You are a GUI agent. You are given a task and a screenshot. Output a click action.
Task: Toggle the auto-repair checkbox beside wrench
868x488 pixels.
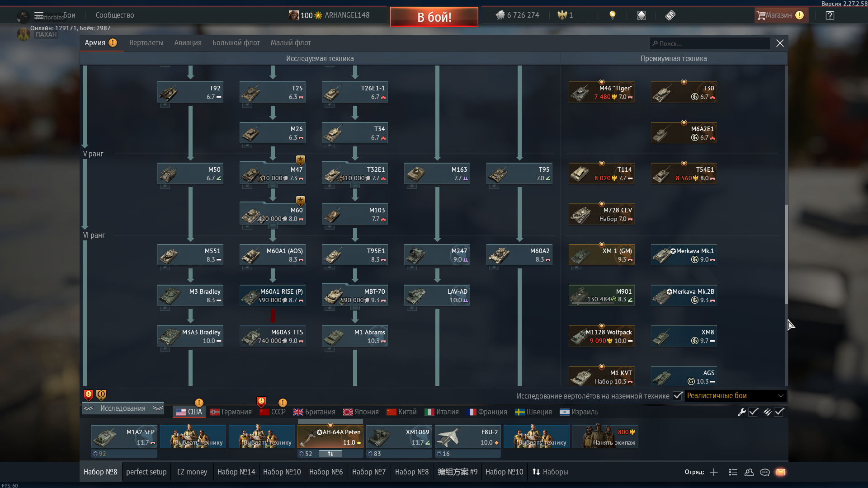point(753,412)
